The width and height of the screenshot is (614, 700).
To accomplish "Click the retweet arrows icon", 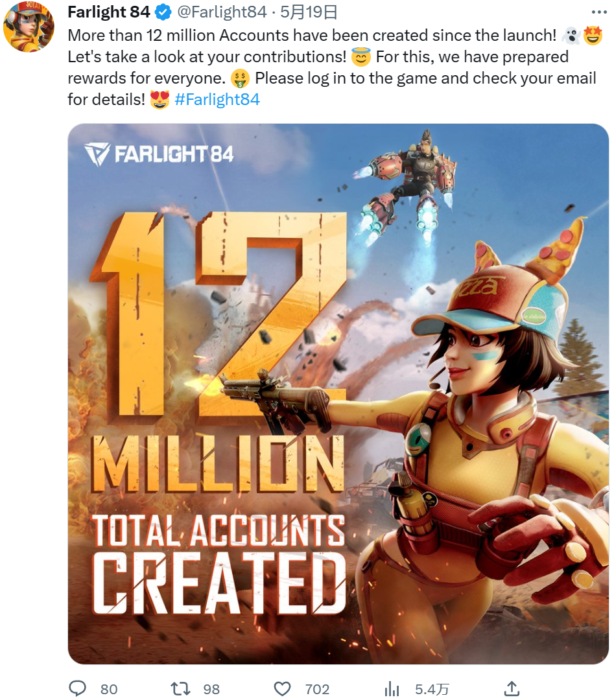I will (181, 688).
